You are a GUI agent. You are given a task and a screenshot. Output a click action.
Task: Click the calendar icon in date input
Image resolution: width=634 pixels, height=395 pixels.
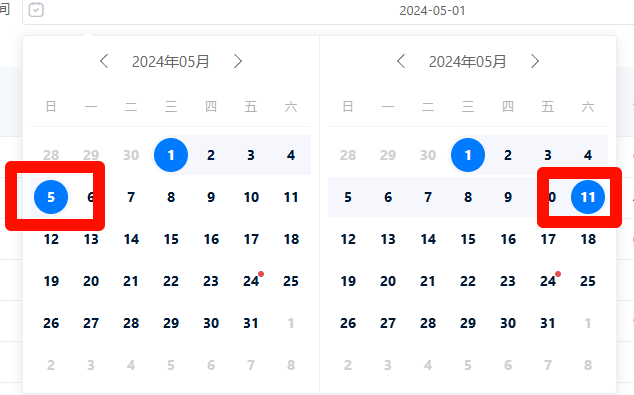36,10
